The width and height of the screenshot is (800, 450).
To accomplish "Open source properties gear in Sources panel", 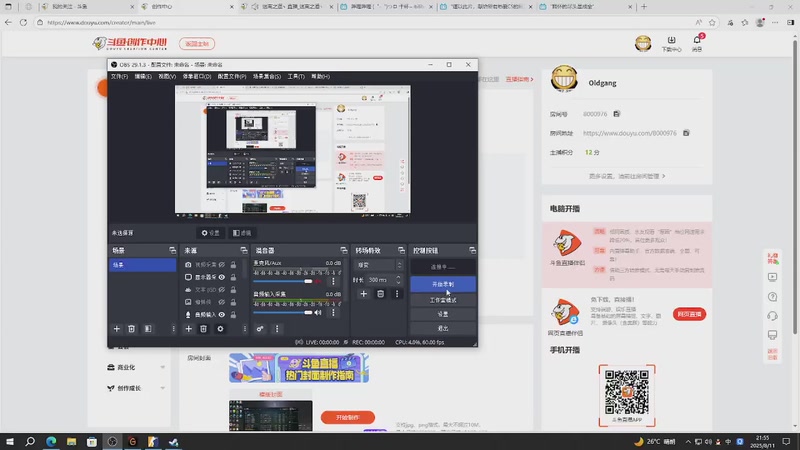I will (x=220, y=329).
